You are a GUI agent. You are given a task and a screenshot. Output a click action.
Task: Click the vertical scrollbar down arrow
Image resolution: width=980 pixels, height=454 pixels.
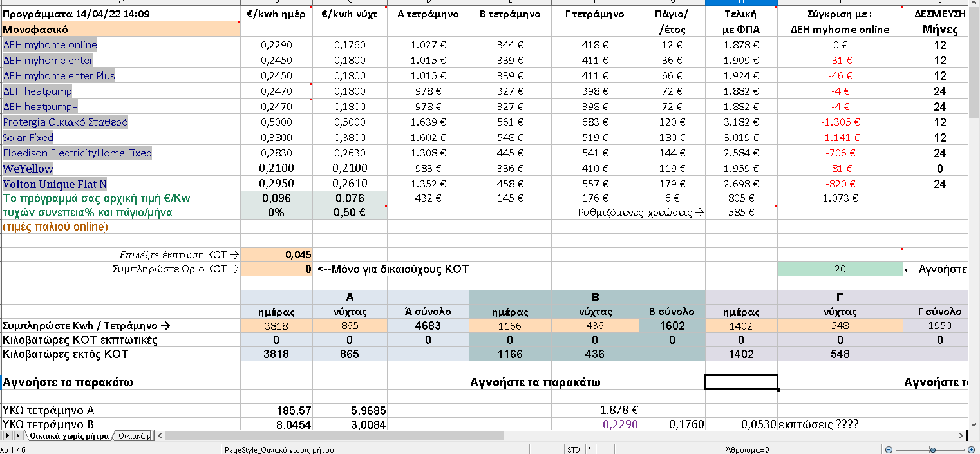pos(974,426)
